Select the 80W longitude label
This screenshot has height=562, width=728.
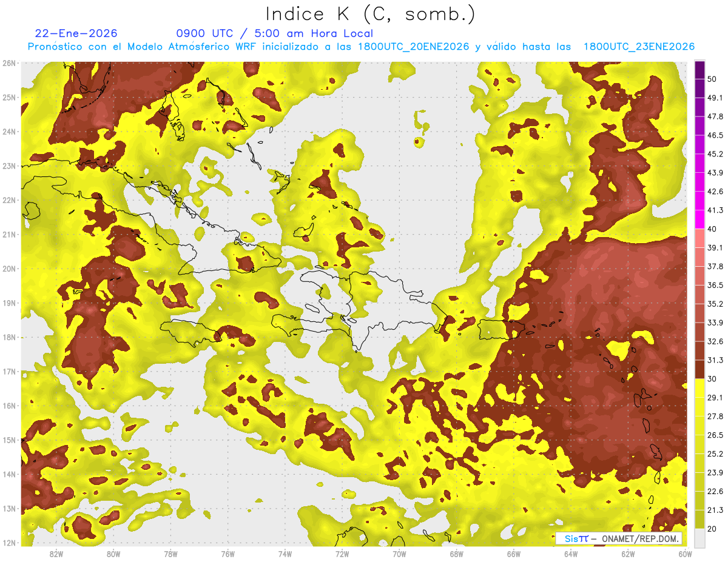(113, 554)
